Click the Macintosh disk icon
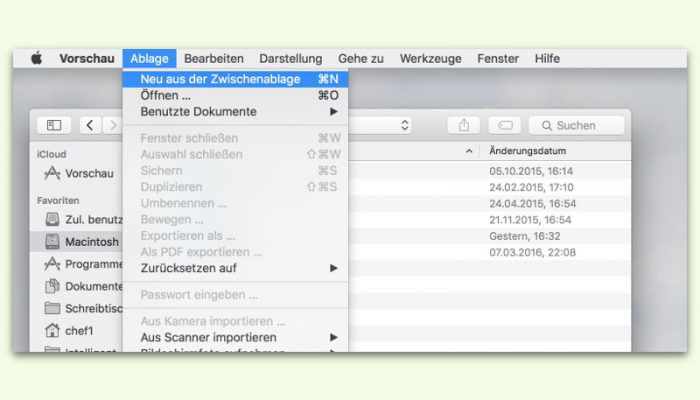The width and height of the screenshot is (700, 400). [x=52, y=242]
